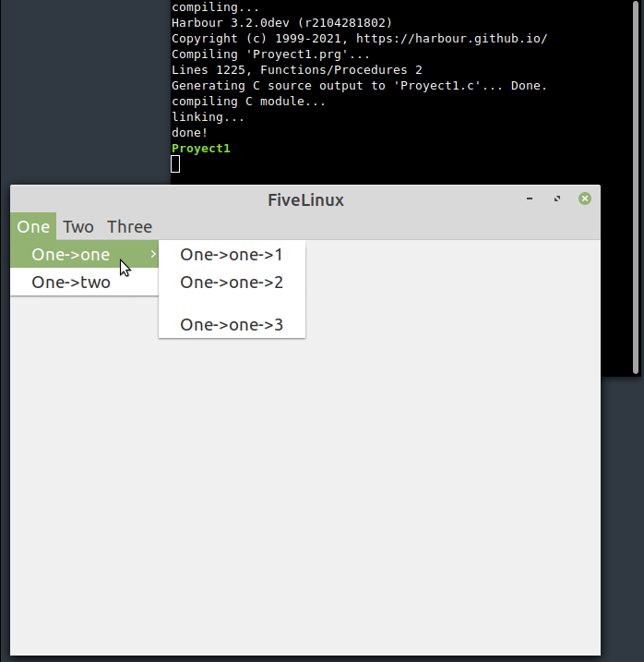Minimize the FiveLinux window
Viewport: 644px width, 662px height.
point(530,199)
